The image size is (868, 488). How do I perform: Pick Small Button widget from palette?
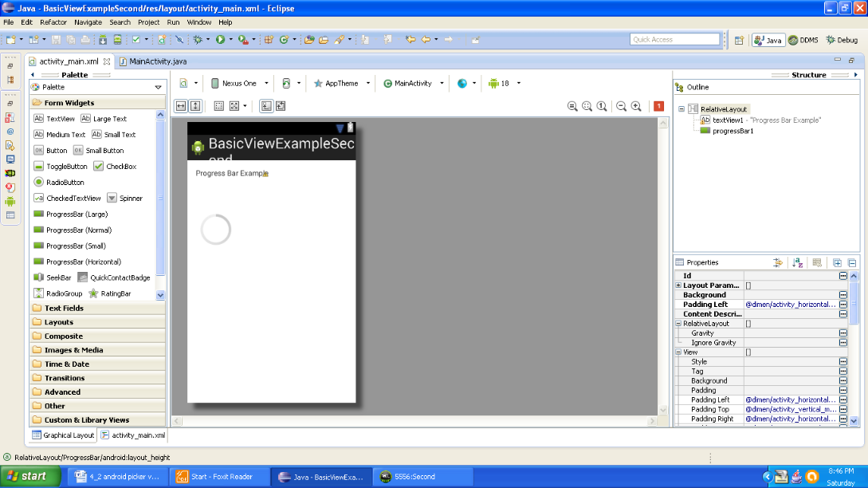pyautogui.click(x=99, y=151)
